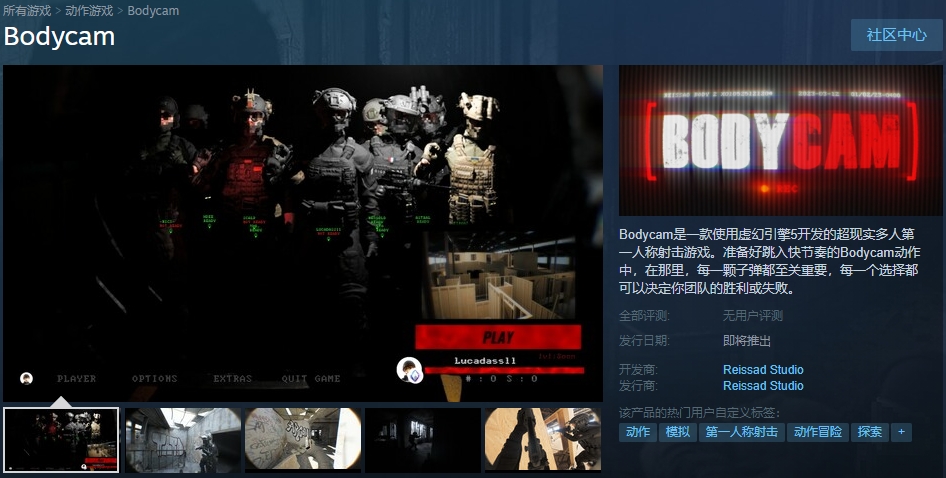Click OPTIONS menu item in the screenshot

point(154,378)
